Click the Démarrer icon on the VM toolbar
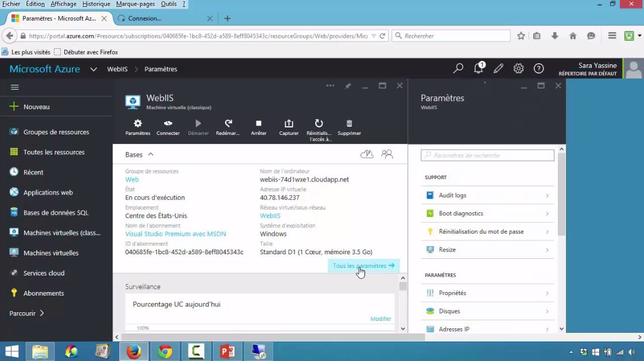644x361 pixels. [x=198, y=126]
